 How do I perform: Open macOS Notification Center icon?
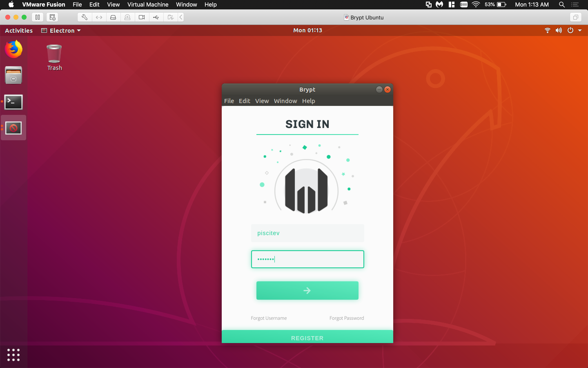click(575, 4)
